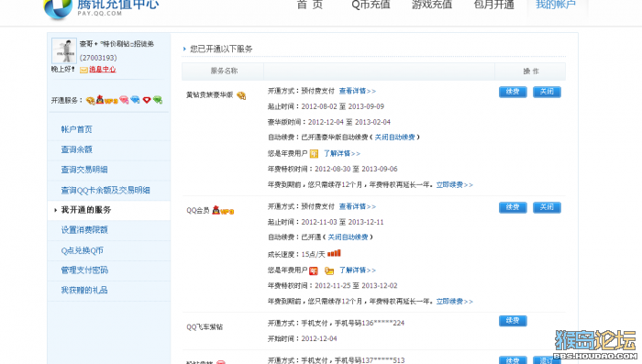Click the 2012-12-04 start time for QQ飞车紫钻
Viewport: 642px width, 364px height.
click(x=319, y=338)
